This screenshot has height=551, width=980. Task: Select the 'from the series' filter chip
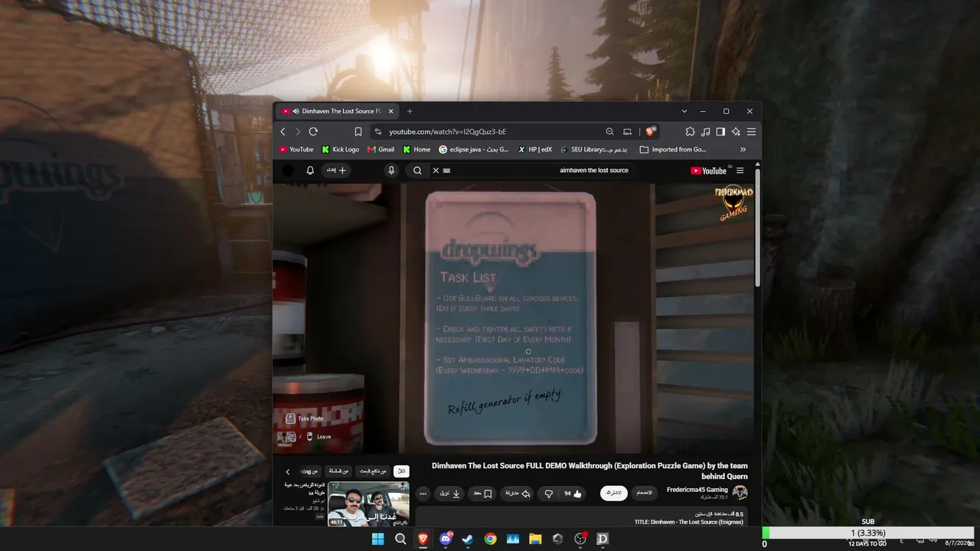[x=338, y=471]
